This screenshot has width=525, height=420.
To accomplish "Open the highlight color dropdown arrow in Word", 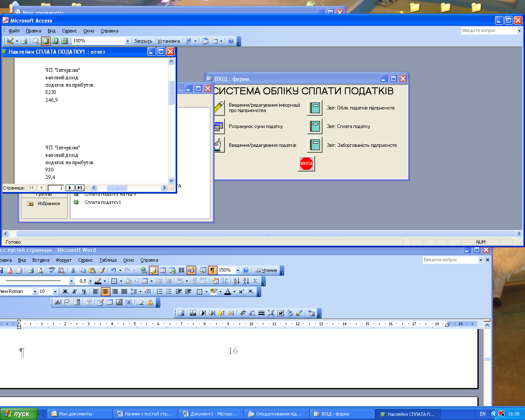I will 220,292.
